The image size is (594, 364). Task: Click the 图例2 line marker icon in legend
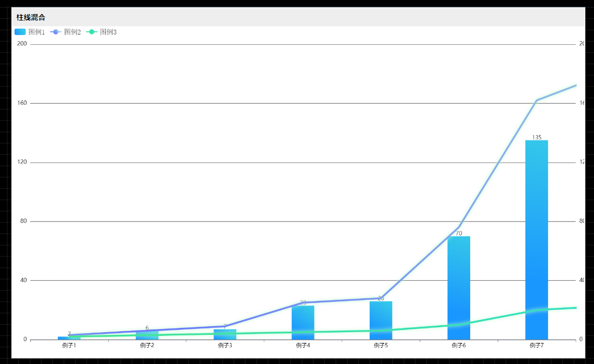coord(56,32)
